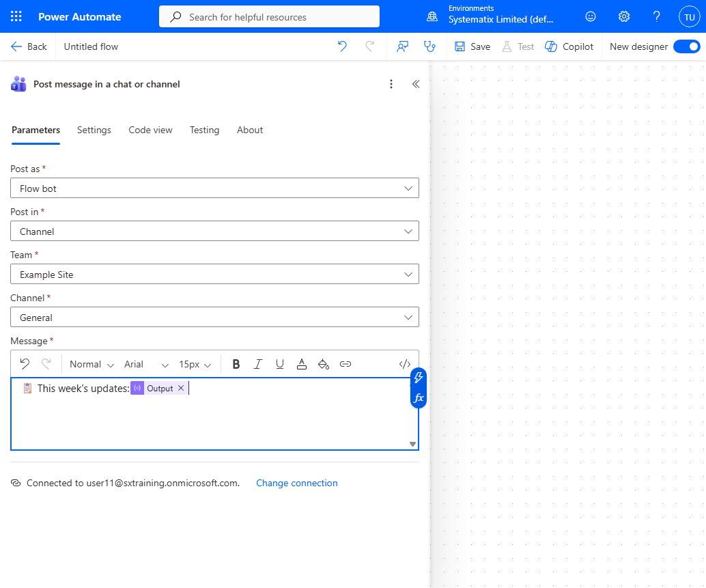Save the flow
The height and width of the screenshot is (588, 706).
pyautogui.click(x=472, y=46)
